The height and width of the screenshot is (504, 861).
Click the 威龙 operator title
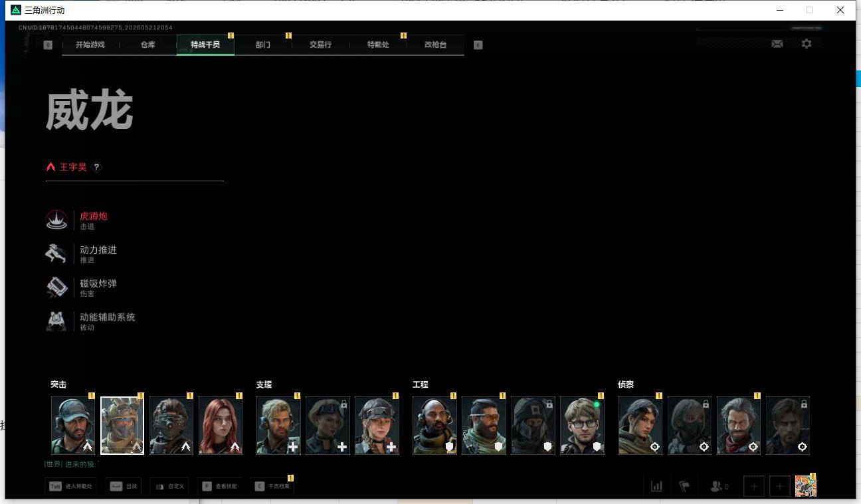pos(90,110)
